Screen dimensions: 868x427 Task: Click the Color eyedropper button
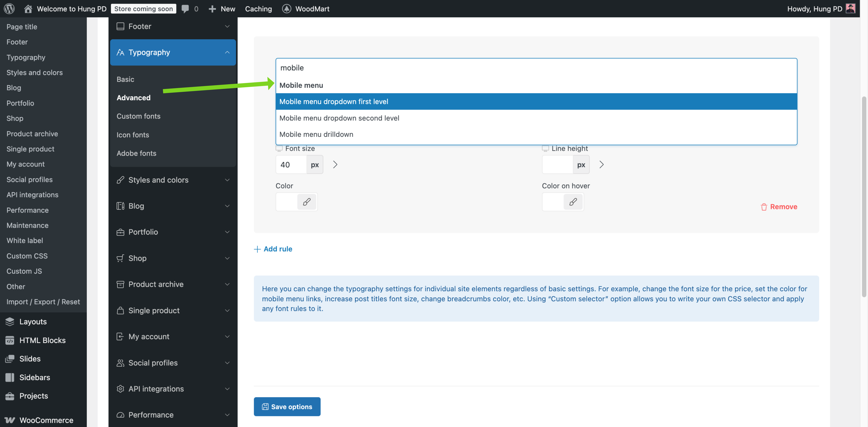point(307,202)
